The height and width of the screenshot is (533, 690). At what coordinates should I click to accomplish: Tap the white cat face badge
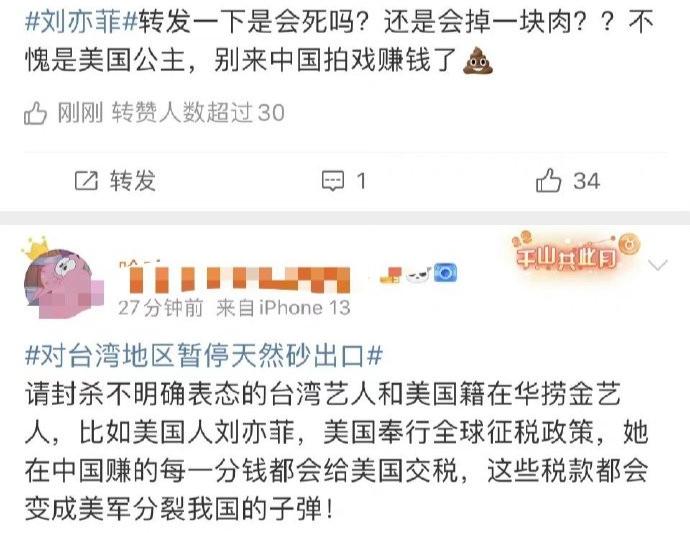tap(418, 275)
